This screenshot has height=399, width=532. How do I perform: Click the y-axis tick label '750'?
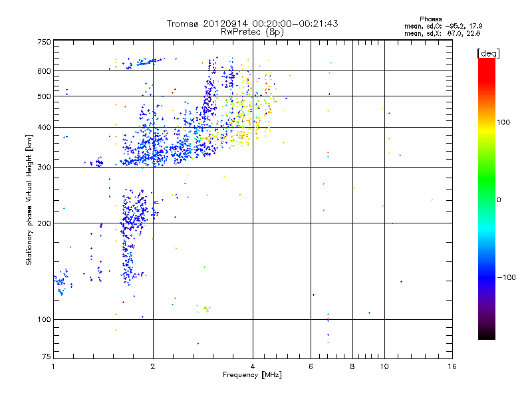[x=44, y=42]
